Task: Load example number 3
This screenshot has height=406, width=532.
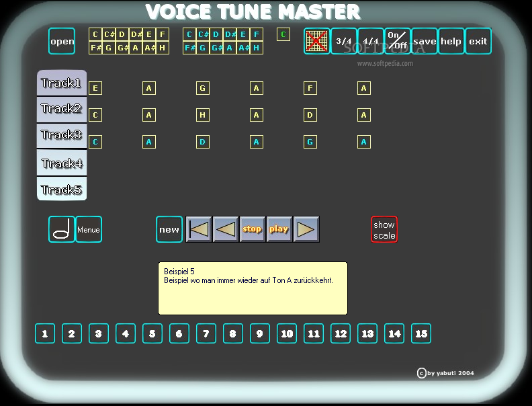Action: (x=98, y=333)
